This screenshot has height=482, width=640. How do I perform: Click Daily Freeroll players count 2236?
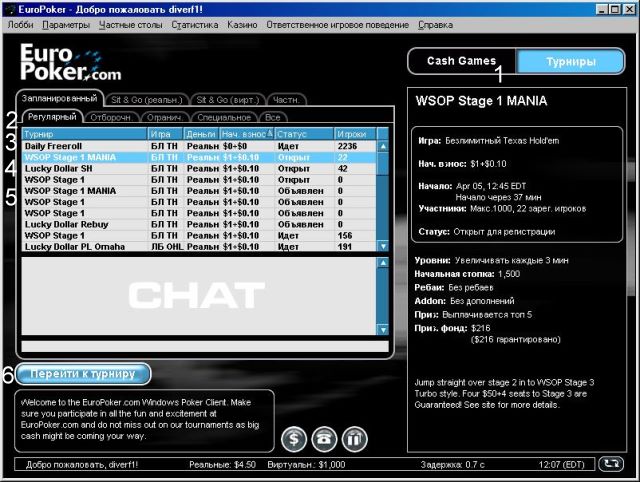347,146
